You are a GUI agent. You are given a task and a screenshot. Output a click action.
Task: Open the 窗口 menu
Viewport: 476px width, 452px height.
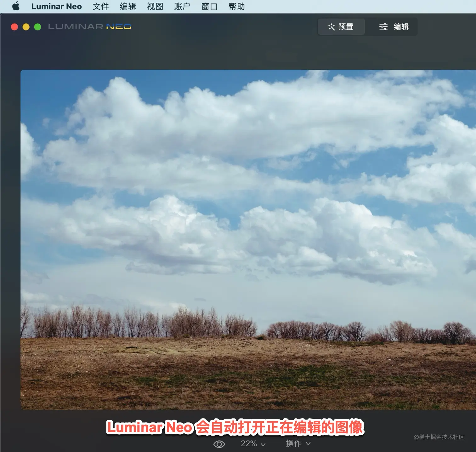click(209, 6)
